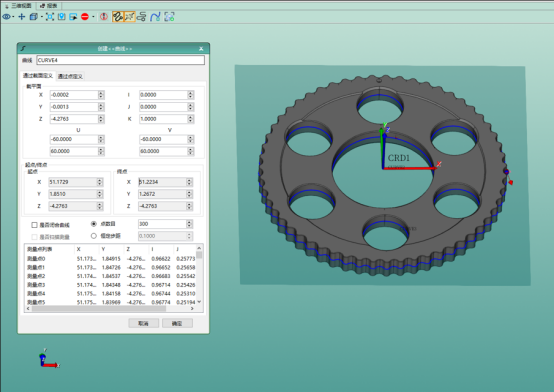Adjust stepper of end point Y 1.2672

(x=189, y=194)
